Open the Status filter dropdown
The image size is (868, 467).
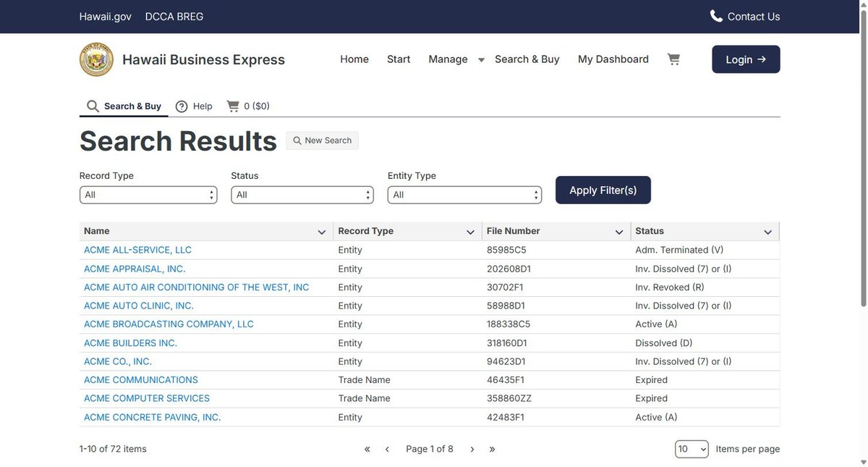tap(302, 195)
